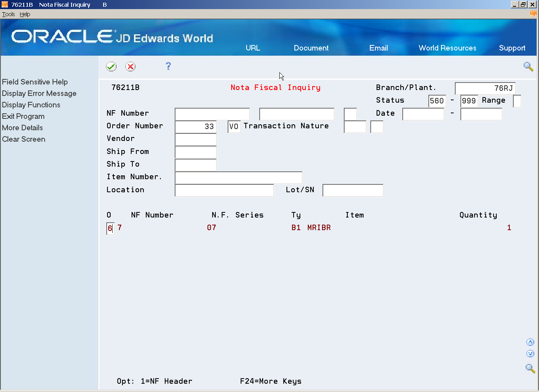
Task: Click the F24=More Keys text
Action: (271, 381)
